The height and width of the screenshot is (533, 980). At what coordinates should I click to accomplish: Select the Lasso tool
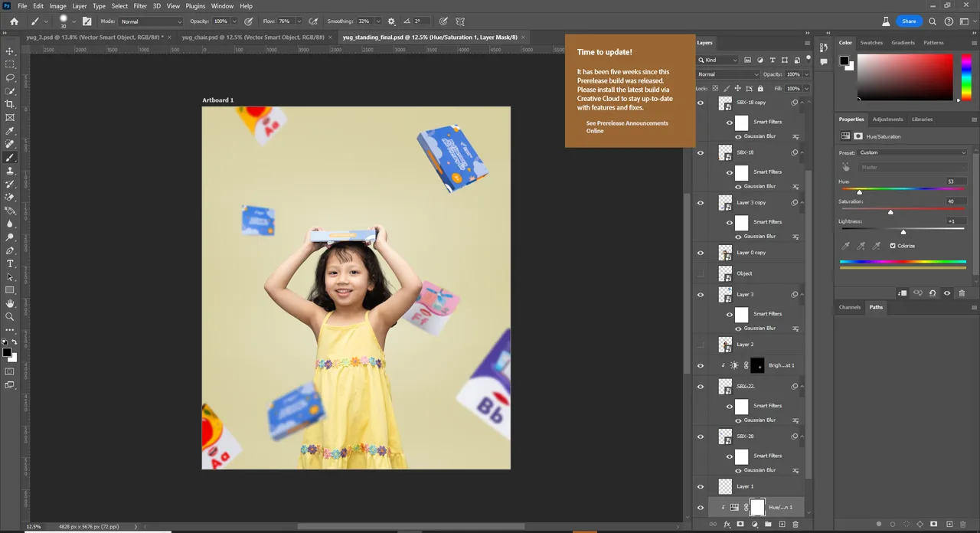click(x=10, y=77)
